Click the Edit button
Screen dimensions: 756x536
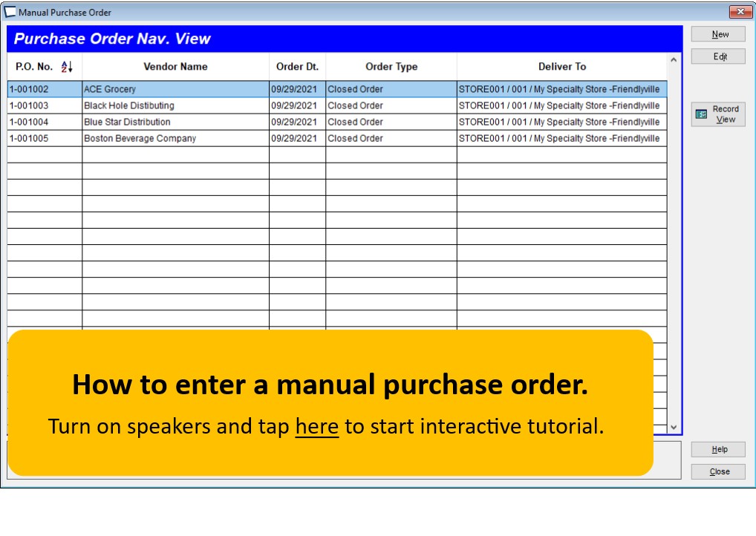pos(718,56)
